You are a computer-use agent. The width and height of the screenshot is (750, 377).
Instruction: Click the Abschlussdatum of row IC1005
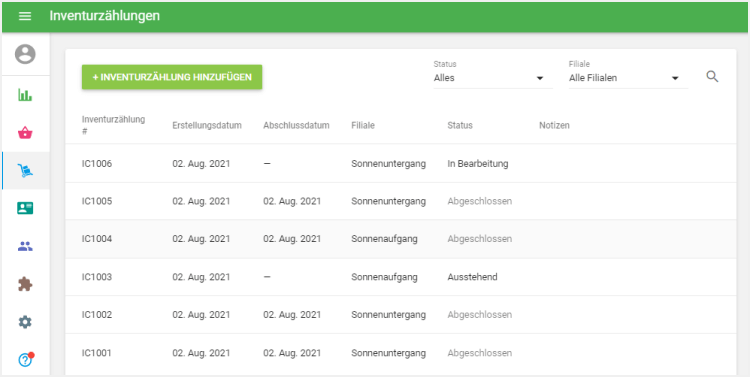point(292,201)
